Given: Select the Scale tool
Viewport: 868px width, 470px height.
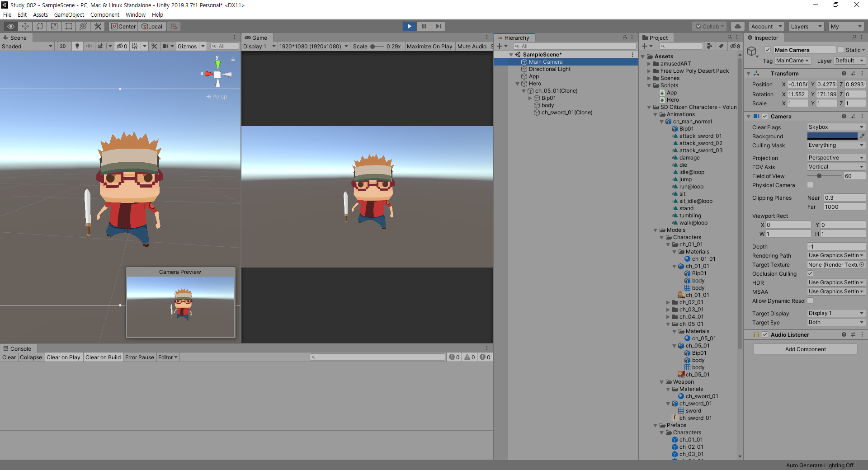Looking at the screenshot, I should coord(54,26).
